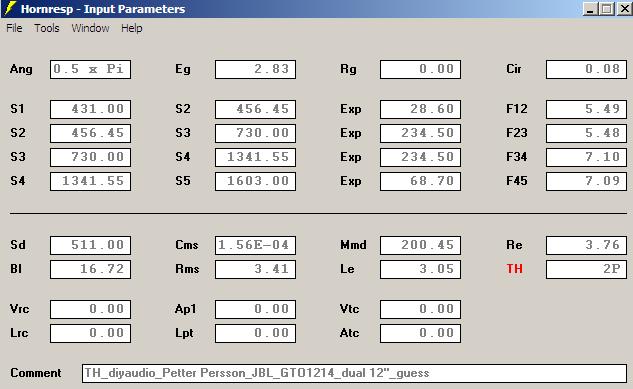
Task: Open the Window menu
Action: pos(90,28)
